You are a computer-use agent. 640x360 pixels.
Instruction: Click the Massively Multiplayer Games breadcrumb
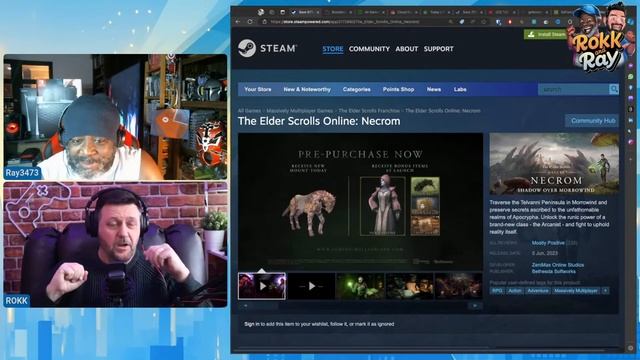tap(299, 111)
